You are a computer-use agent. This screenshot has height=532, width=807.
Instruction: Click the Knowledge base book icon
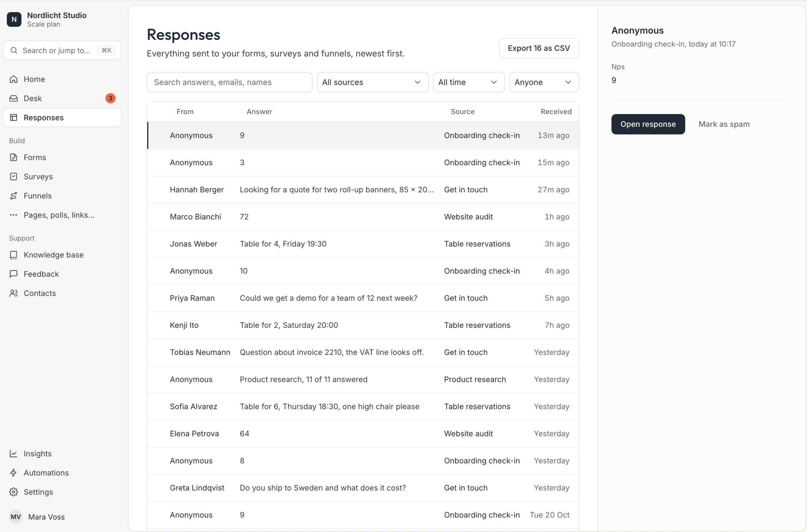coord(13,255)
